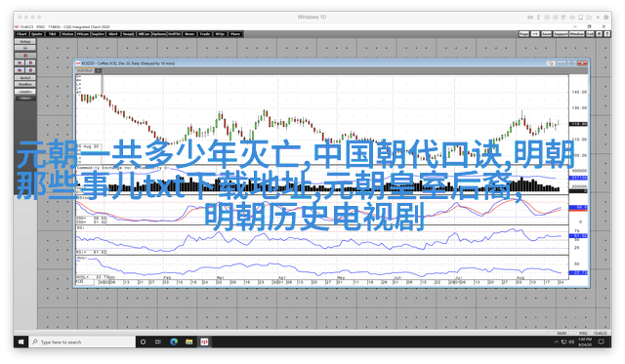Image resolution: width=625 pixels, height=364 pixels.
Task: Select the News toolbar button
Action: 189,34
